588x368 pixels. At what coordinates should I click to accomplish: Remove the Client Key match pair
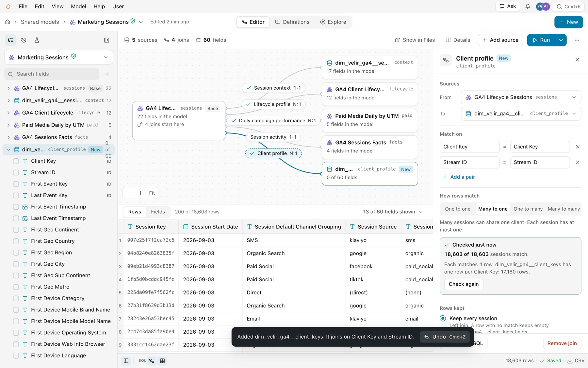tap(578, 147)
